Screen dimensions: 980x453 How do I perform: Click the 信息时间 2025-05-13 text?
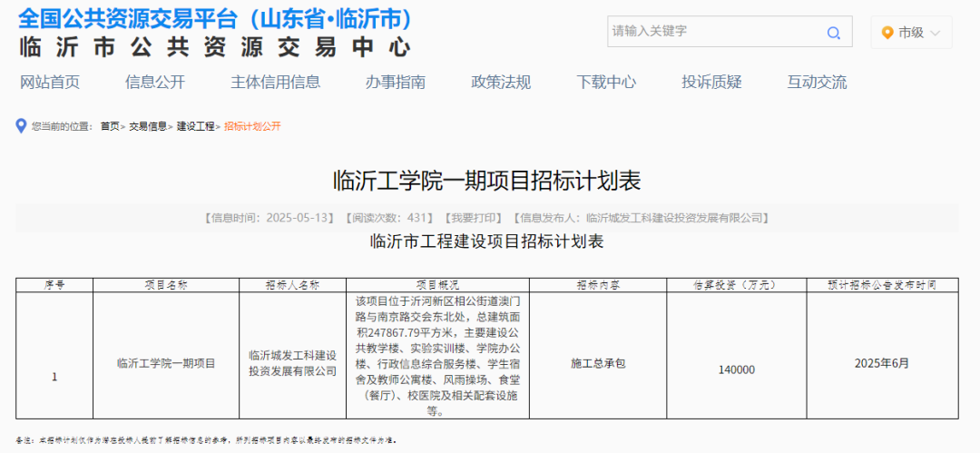(x=270, y=218)
